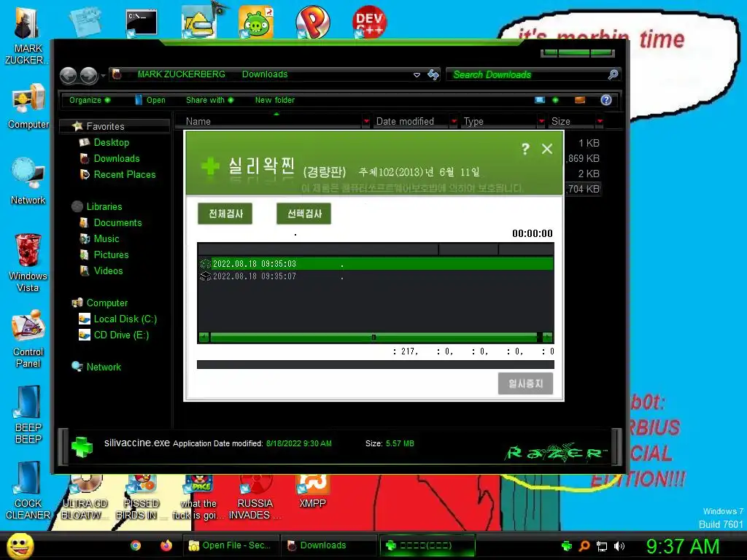
Task: Launch the command prompt desktop shortcut
Action: tap(142, 23)
